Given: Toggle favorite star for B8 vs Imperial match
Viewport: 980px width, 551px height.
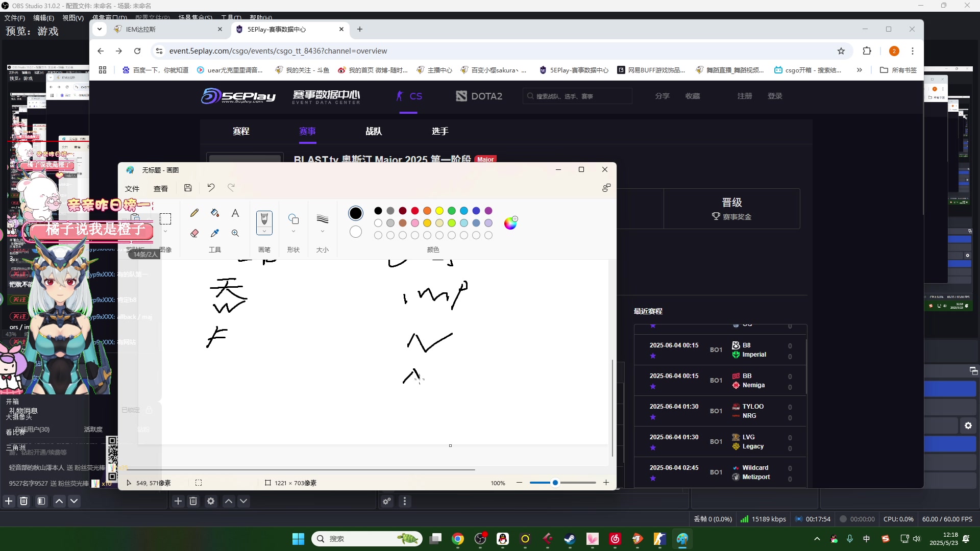Looking at the screenshot, I should (x=653, y=356).
